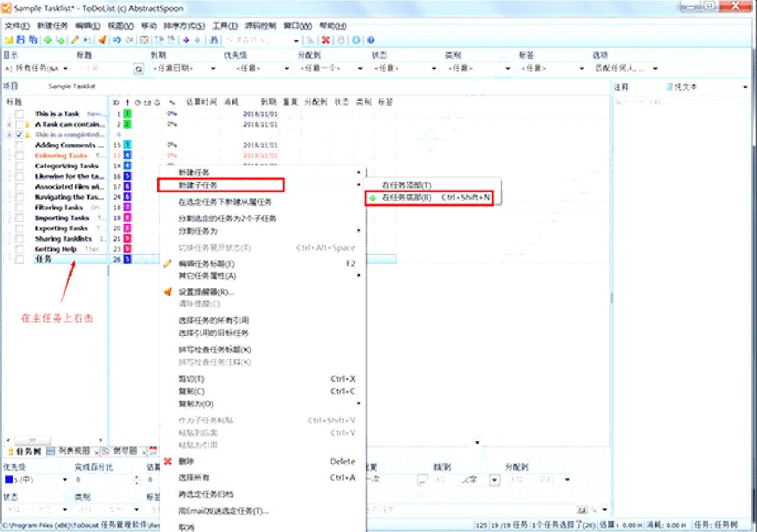Switch to the 任务树 tab
Viewport: 757px width, 532px height.
click(x=24, y=451)
